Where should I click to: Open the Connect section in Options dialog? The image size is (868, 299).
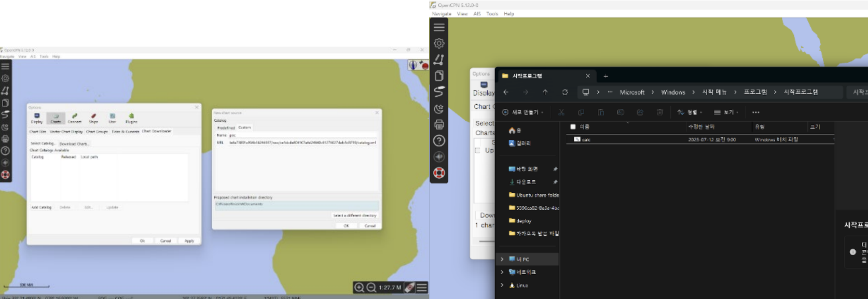point(74,118)
